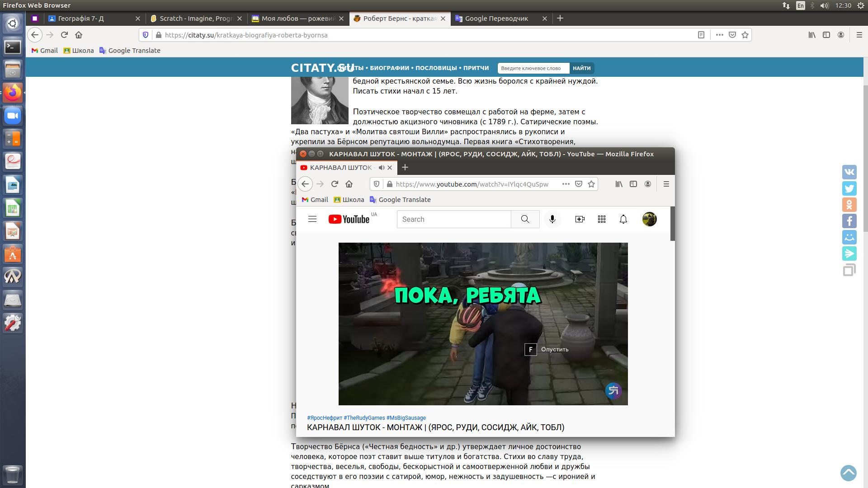Viewport: 868px width, 488px height.
Task: Switch to the Scratch tab
Action: pos(195,19)
